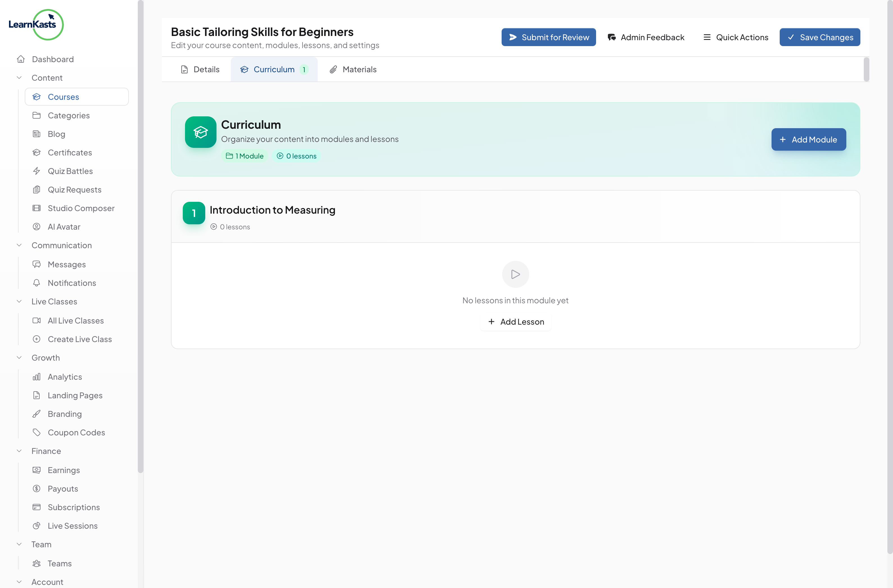The width and height of the screenshot is (893, 588).
Task: Click the Quiz Battles lightning icon
Action: click(36, 171)
